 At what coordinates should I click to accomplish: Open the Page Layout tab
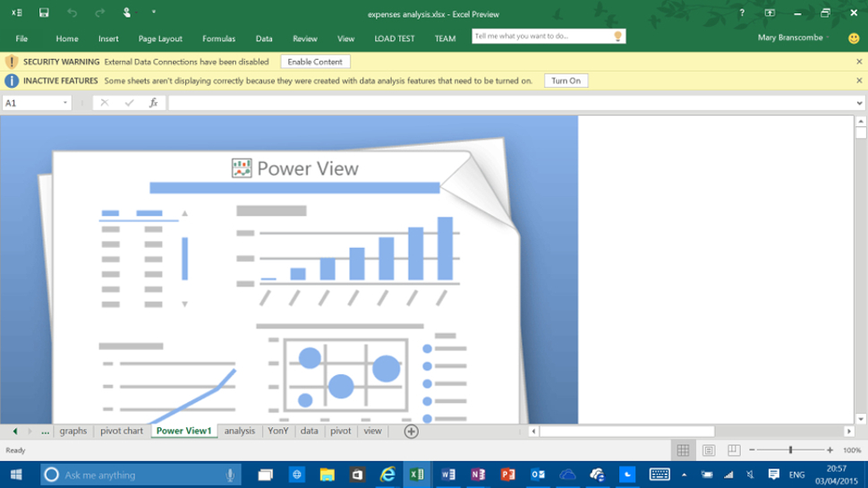[160, 39]
